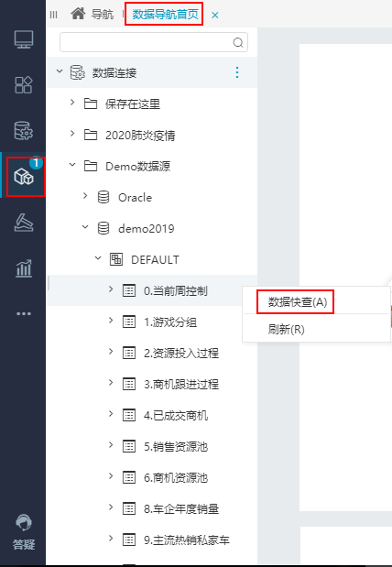Choose 数据快查(A) from context menu
This screenshot has height=567, width=392.
pos(298,302)
